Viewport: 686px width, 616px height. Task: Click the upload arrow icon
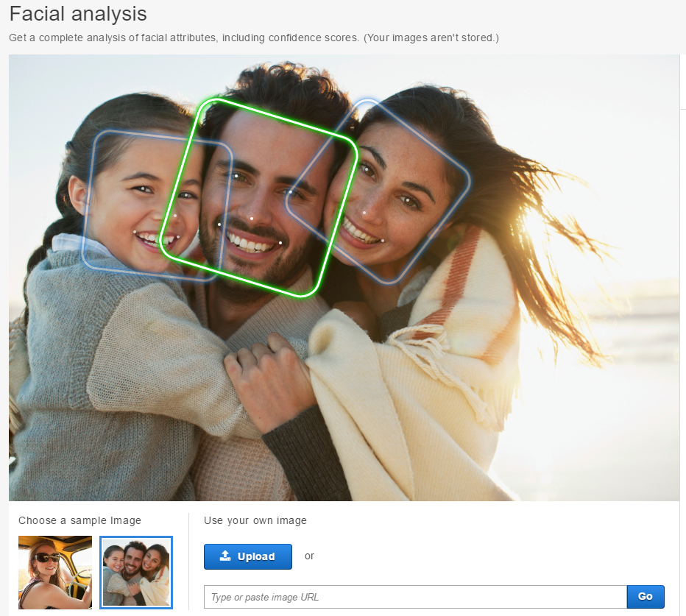point(225,556)
